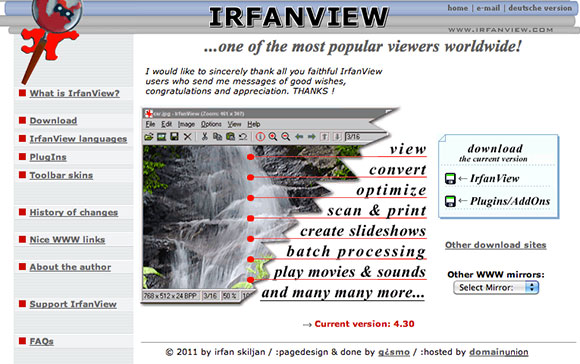
Task: Open the Image menu in the screenshot
Action: (186, 124)
